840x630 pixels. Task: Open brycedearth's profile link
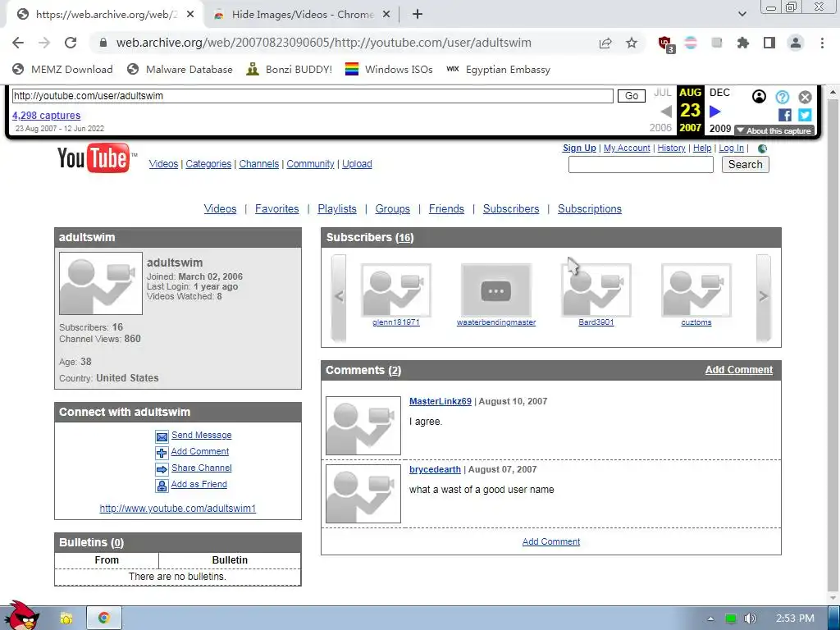[435, 469]
